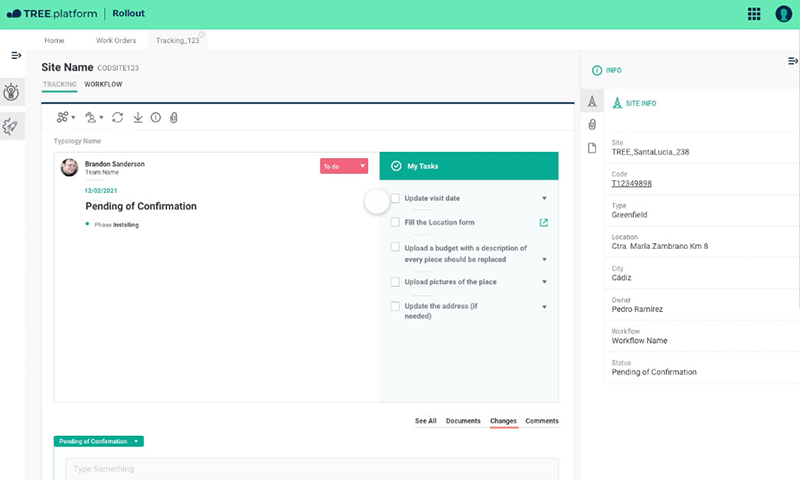Open the apps grid menu
Viewport: 800px width, 480px height.
pyautogui.click(x=754, y=14)
